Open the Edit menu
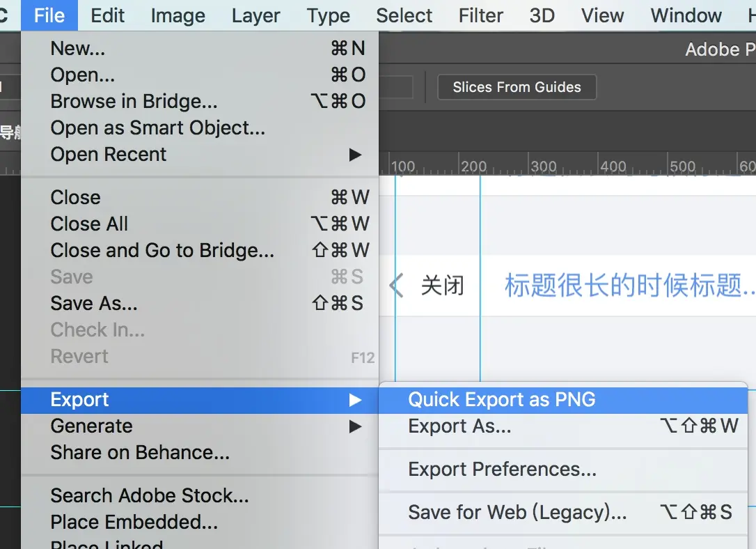This screenshot has height=549, width=756. click(x=108, y=15)
